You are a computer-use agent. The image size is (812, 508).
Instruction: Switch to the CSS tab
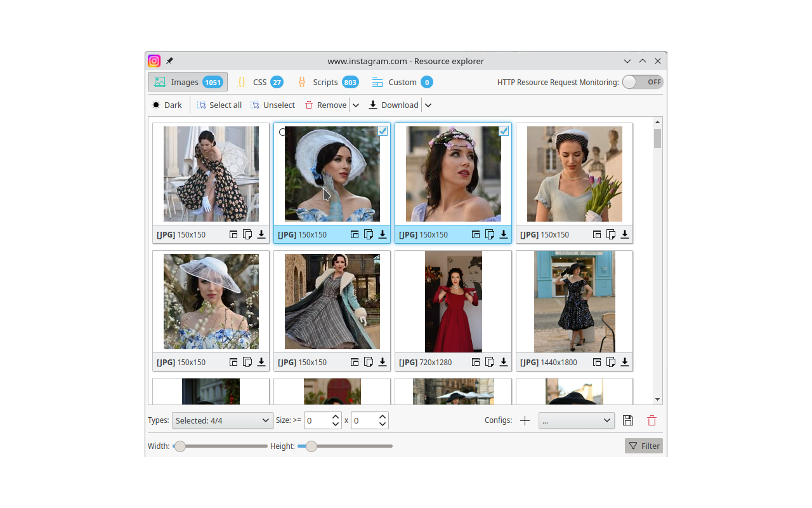260,82
